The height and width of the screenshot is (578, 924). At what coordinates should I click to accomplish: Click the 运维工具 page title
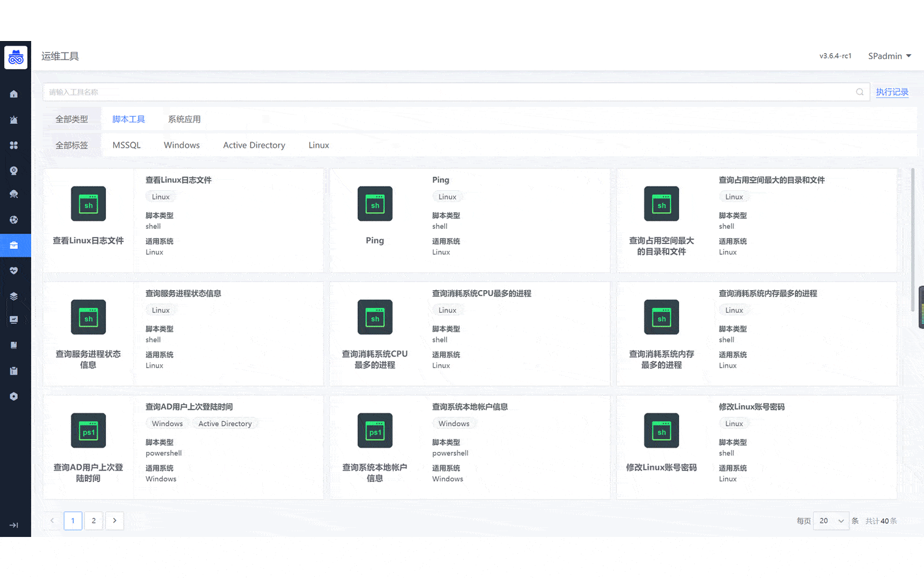pyautogui.click(x=60, y=56)
